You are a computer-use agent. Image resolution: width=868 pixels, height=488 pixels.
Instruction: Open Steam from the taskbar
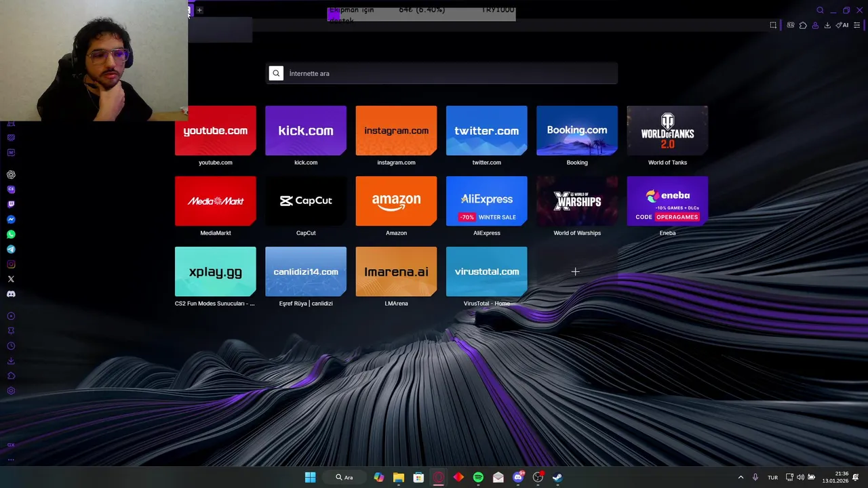tap(557, 477)
